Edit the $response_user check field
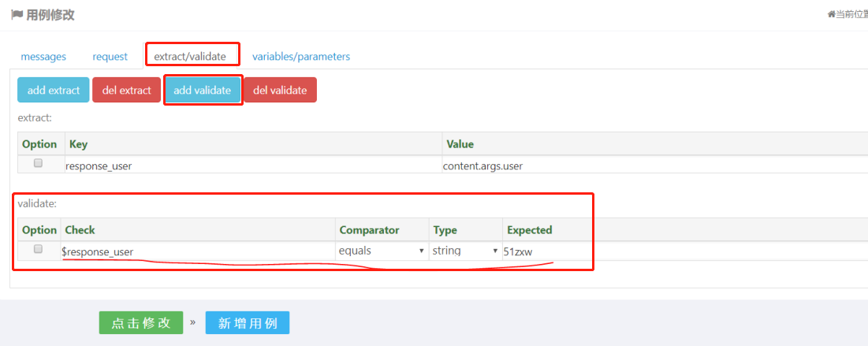 pos(198,251)
